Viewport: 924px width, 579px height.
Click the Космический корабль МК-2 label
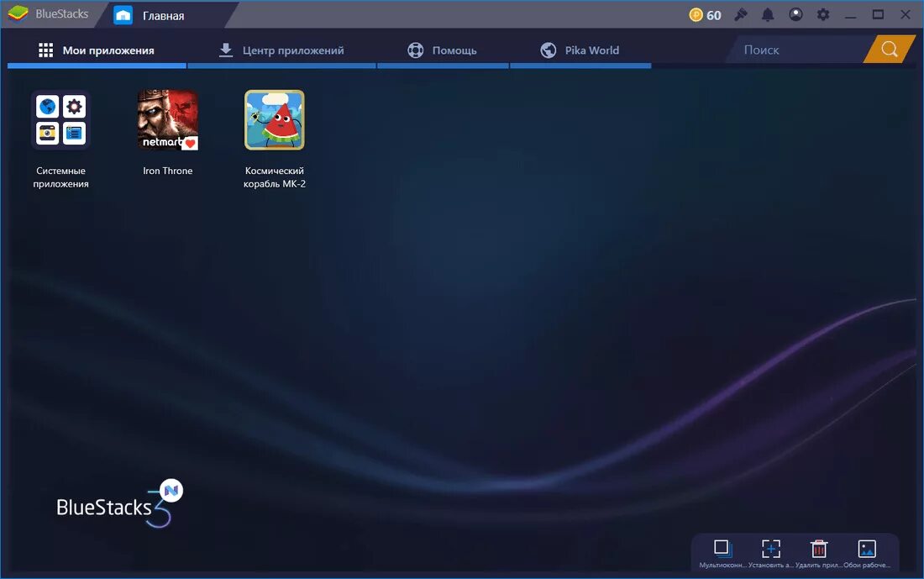[275, 176]
